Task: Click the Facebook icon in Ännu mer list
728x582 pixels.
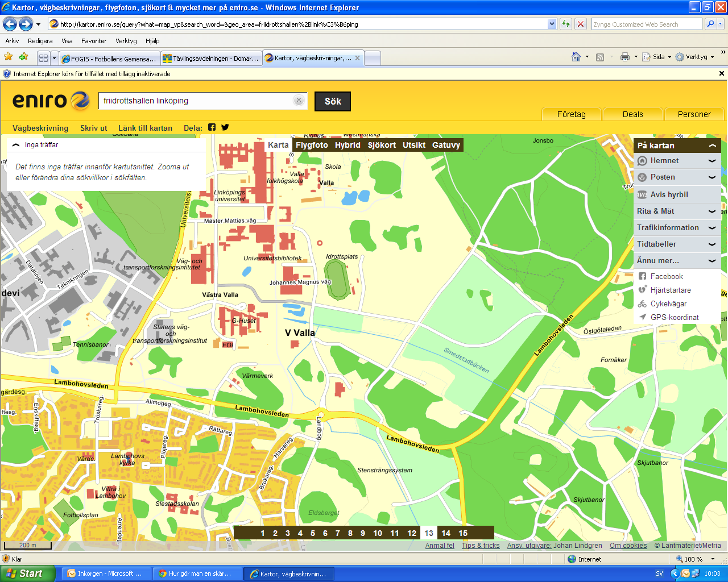Action: [642, 276]
